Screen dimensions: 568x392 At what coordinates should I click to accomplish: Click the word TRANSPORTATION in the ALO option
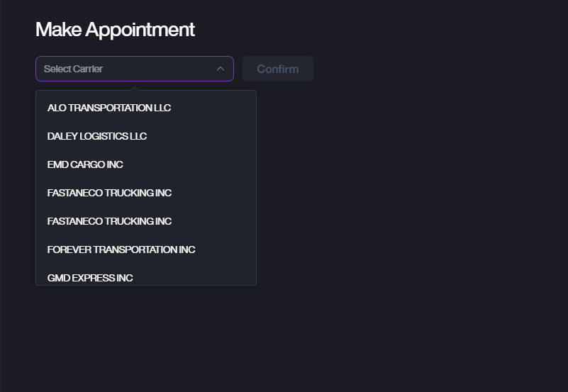coord(109,108)
